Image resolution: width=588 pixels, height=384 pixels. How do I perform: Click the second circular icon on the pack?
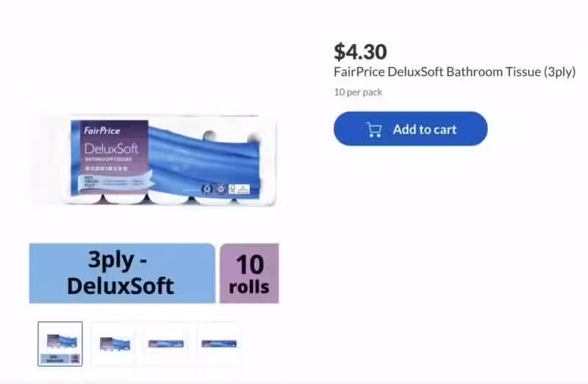coord(221,188)
